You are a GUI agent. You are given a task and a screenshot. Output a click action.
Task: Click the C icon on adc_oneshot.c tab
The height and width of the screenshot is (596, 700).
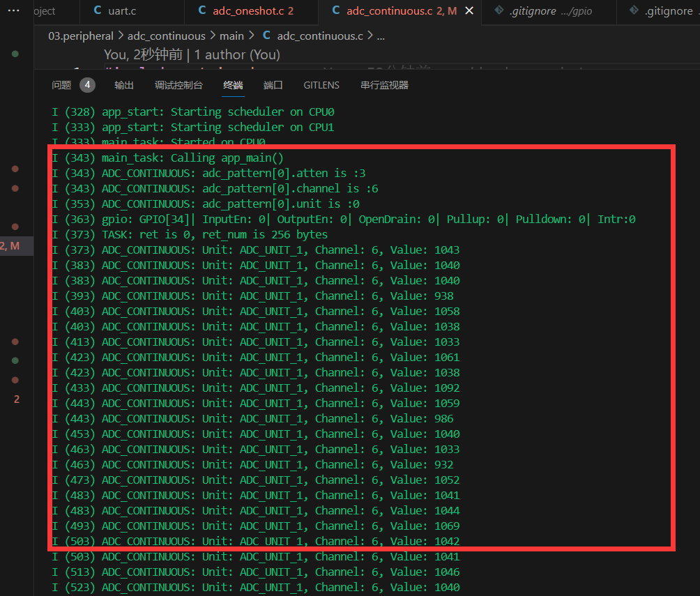[x=202, y=10]
